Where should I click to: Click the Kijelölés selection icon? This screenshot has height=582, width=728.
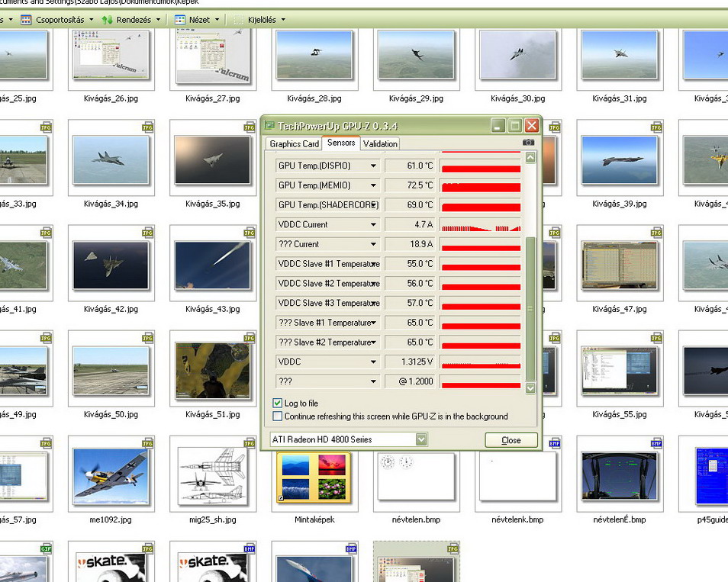239,20
